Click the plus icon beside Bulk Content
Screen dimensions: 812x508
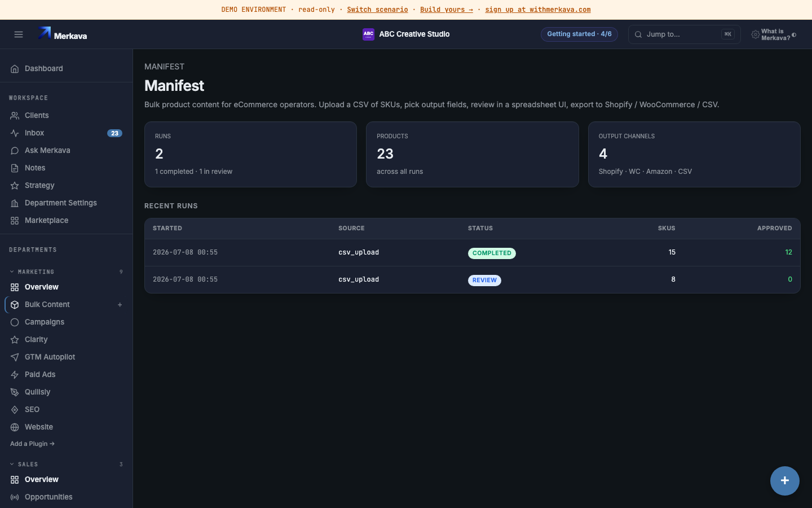[x=120, y=305]
